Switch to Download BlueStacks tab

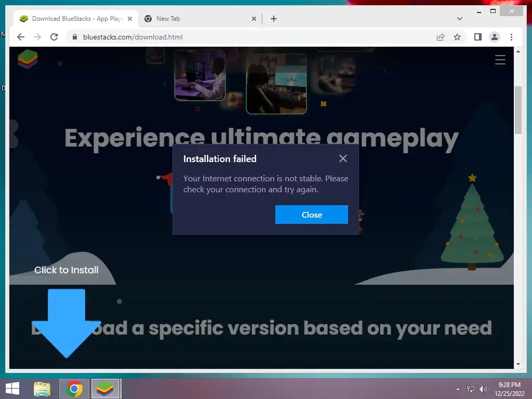(75, 19)
